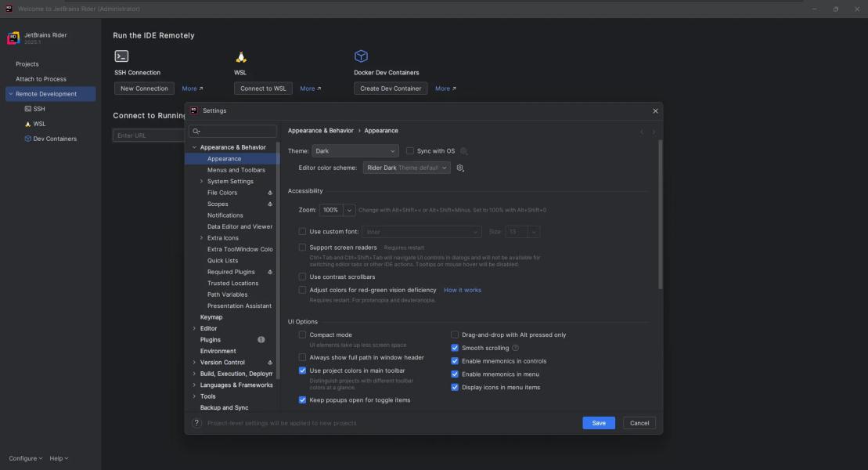Expand the Version Control tree node
Image resolution: width=868 pixels, height=470 pixels.
point(194,363)
